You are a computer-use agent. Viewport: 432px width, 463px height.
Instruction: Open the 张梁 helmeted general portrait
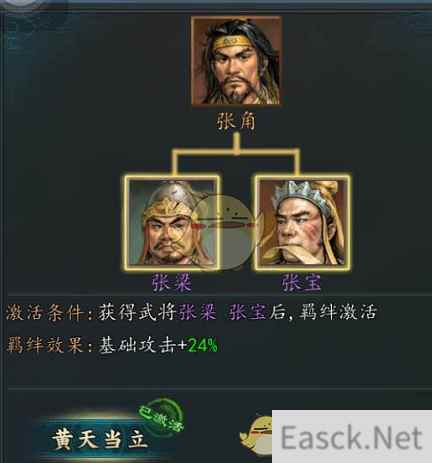(x=172, y=222)
